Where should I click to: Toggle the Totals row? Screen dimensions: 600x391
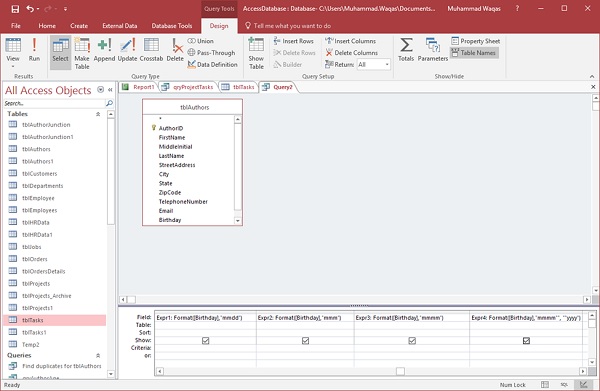click(406, 50)
